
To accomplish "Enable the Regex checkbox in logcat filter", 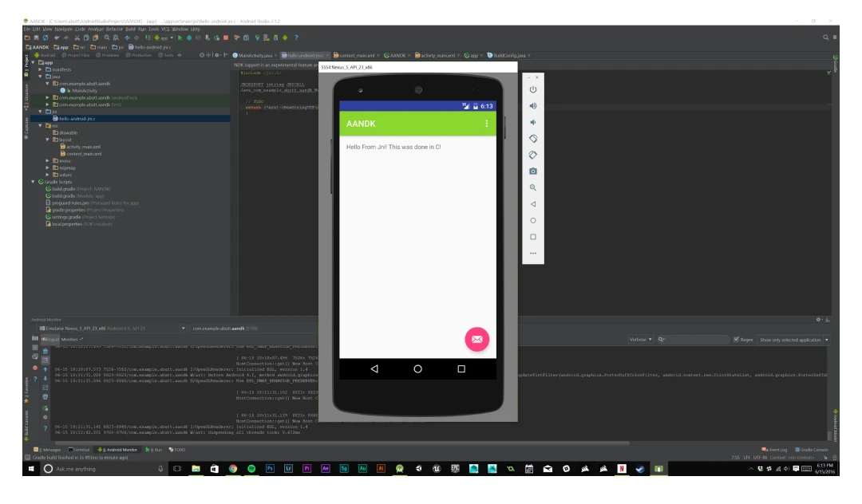I will (736, 338).
